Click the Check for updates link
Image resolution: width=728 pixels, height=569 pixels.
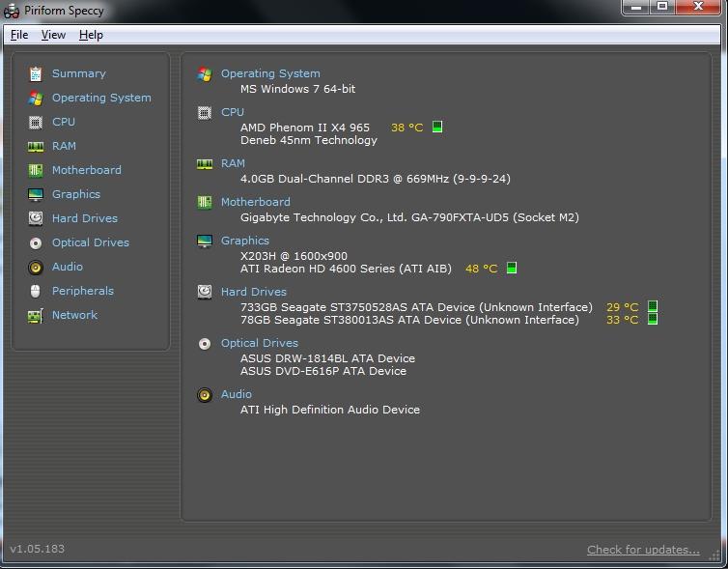click(643, 550)
